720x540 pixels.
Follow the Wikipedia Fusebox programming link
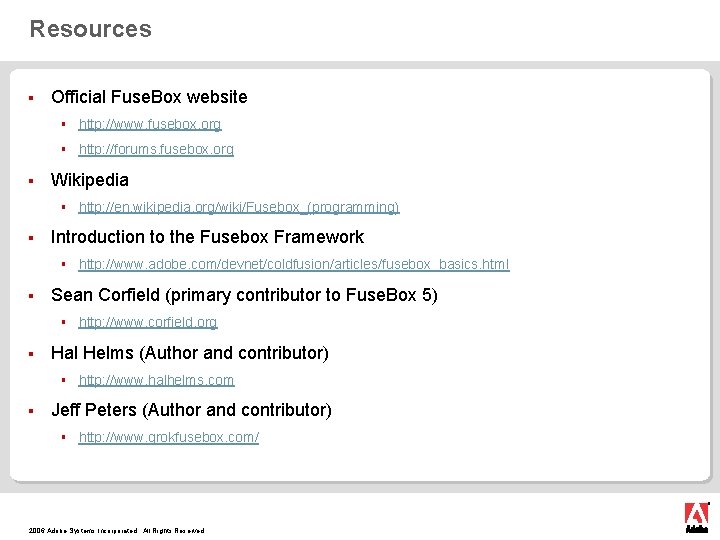click(x=239, y=207)
